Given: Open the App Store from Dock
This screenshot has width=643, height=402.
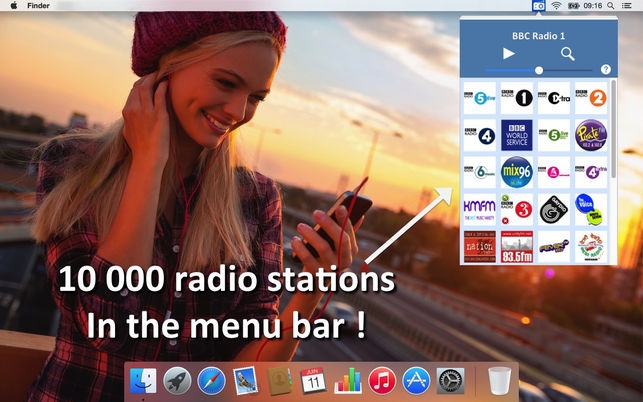Looking at the screenshot, I should 416,381.
